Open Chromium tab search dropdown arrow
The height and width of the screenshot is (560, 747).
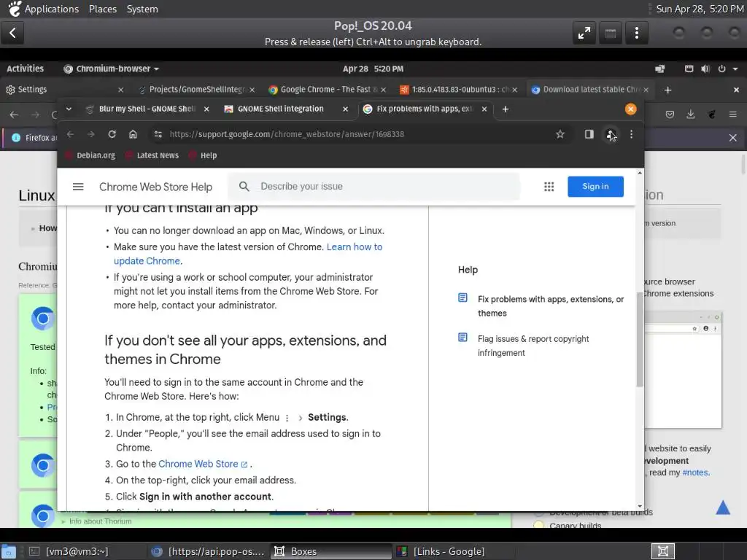point(69,109)
